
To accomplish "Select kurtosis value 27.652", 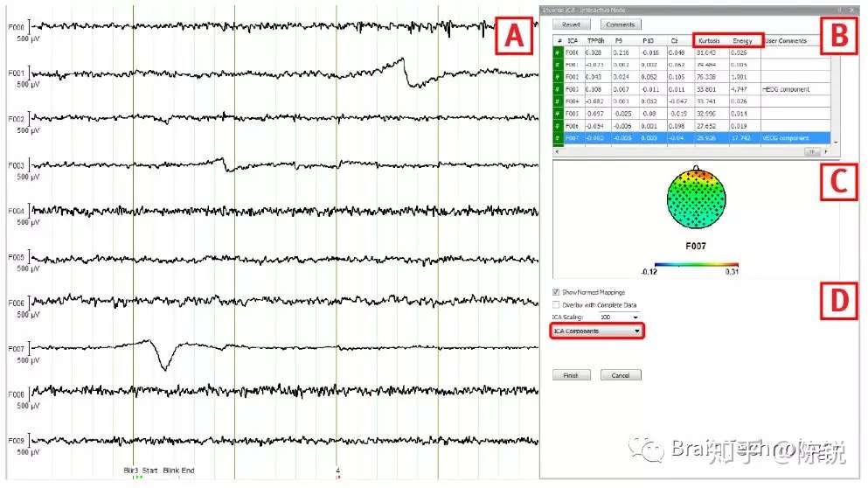I will (x=706, y=126).
